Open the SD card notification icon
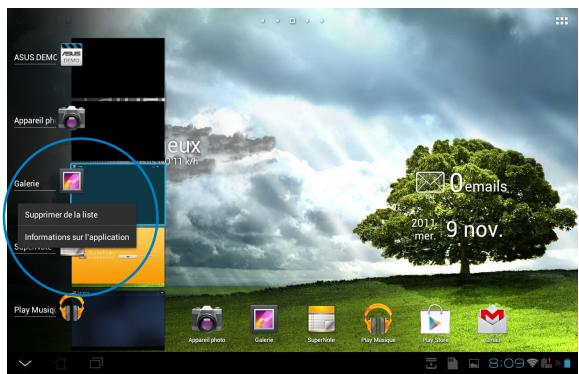The height and width of the screenshot is (374, 579). tap(452, 363)
